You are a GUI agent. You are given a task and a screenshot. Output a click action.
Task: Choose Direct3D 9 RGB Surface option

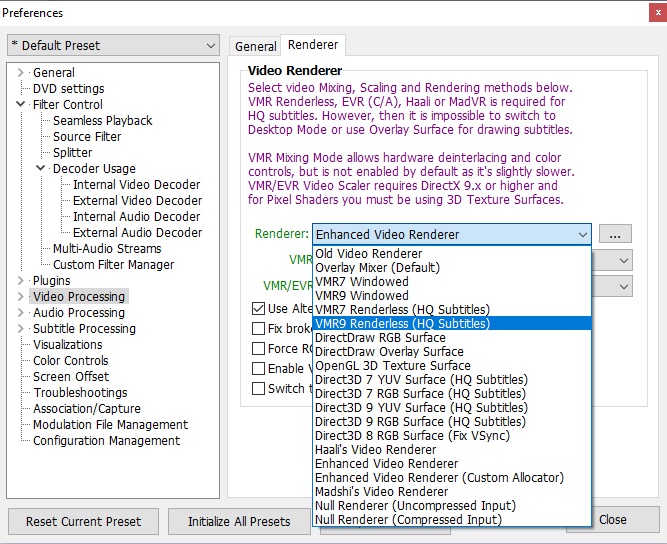click(452, 422)
